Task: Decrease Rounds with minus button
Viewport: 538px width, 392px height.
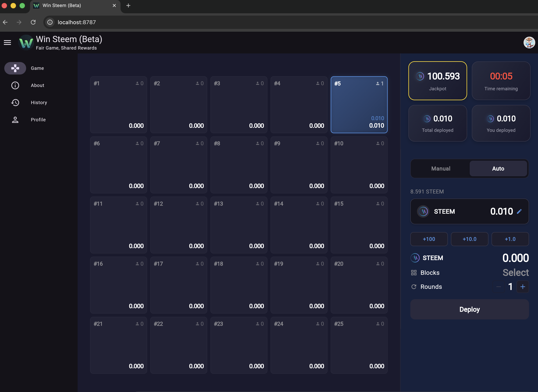Action: pos(498,287)
